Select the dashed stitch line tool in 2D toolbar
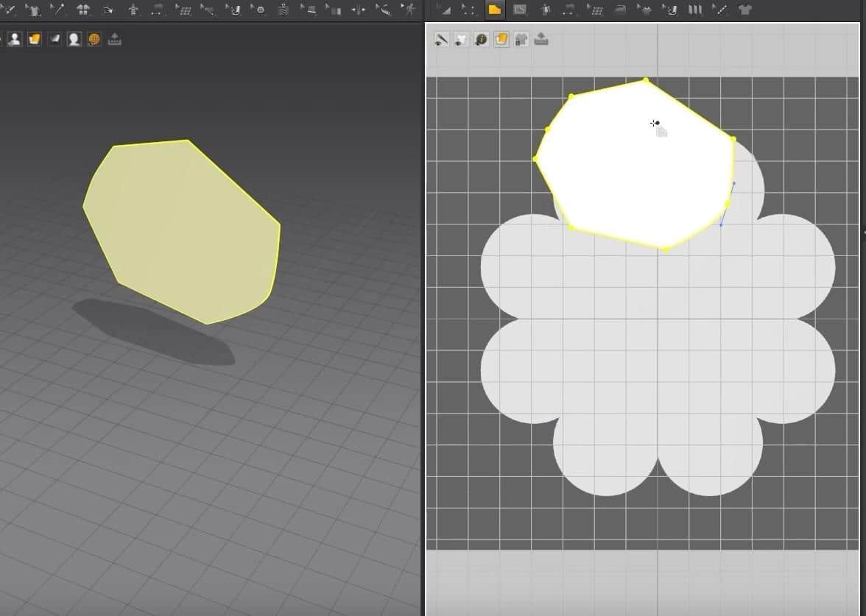The image size is (866, 616). pyautogui.click(x=719, y=10)
